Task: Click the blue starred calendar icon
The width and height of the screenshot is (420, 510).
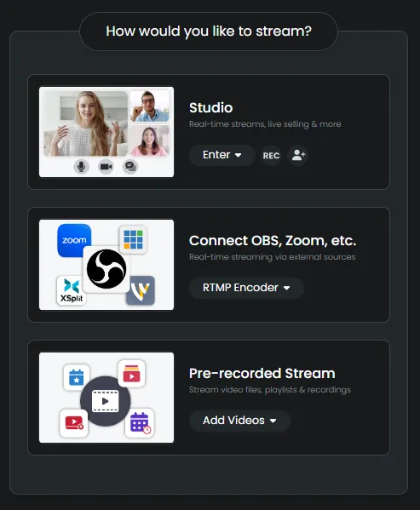Action: pyautogui.click(x=77, y=377)
